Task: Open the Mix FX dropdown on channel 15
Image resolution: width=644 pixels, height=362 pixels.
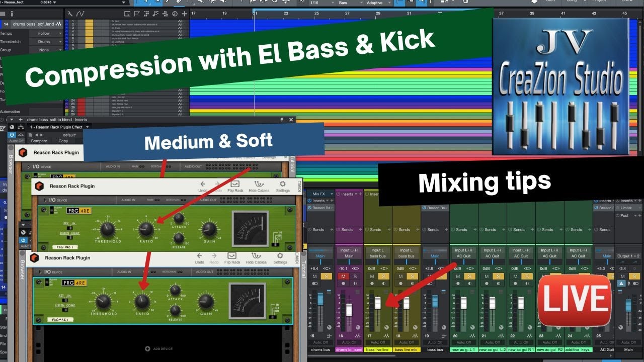Action: 320,194
